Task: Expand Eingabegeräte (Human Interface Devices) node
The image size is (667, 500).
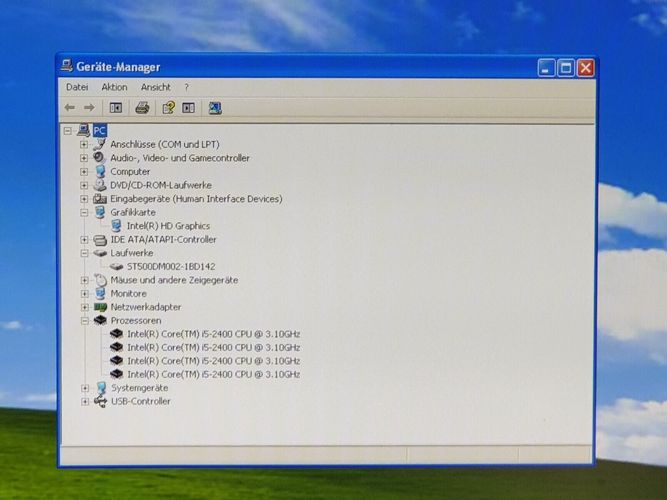Action: coord(84,199)
